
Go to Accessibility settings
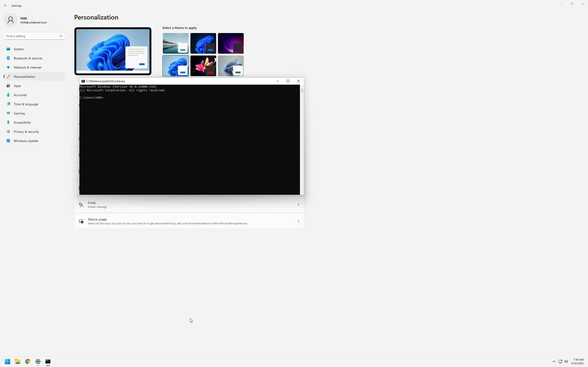[22, 122]
